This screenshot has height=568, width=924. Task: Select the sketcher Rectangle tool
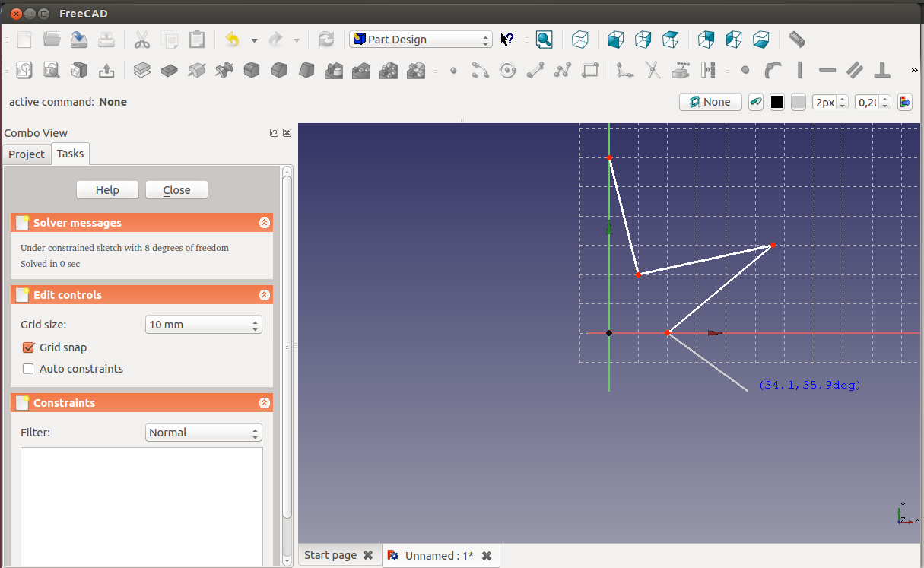pyautogui.click(x=590, y=71)
